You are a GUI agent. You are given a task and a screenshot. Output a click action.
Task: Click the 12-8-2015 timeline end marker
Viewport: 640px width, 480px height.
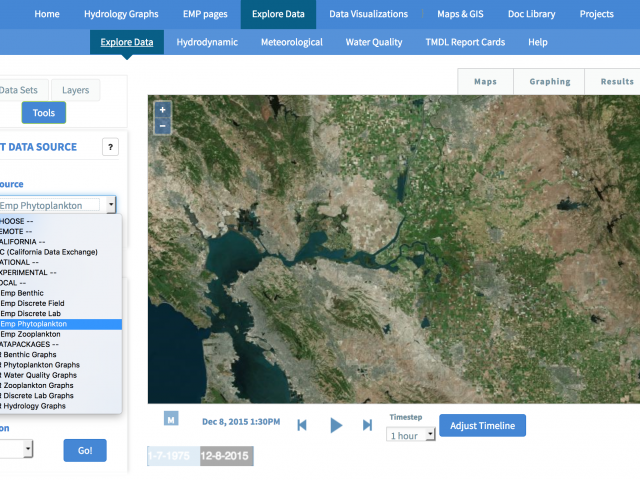click(227, 456)
